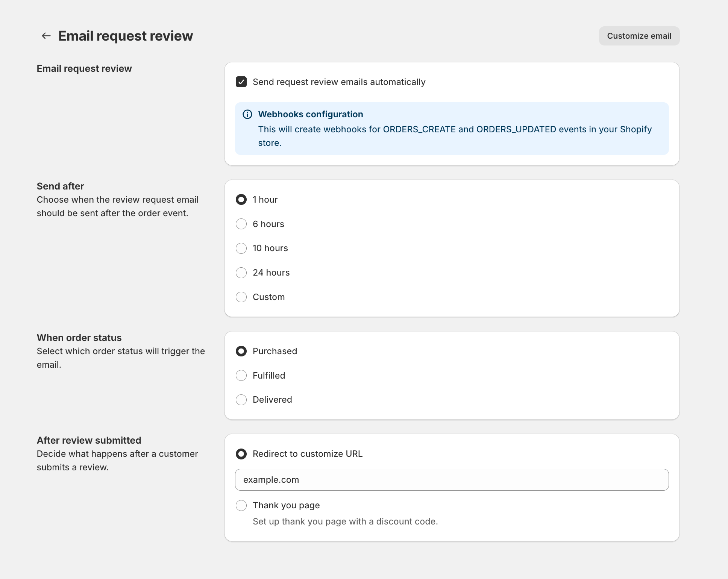Click the Send after section heading
The height and width of the screenshot is (579, 728).
[61, 186]
